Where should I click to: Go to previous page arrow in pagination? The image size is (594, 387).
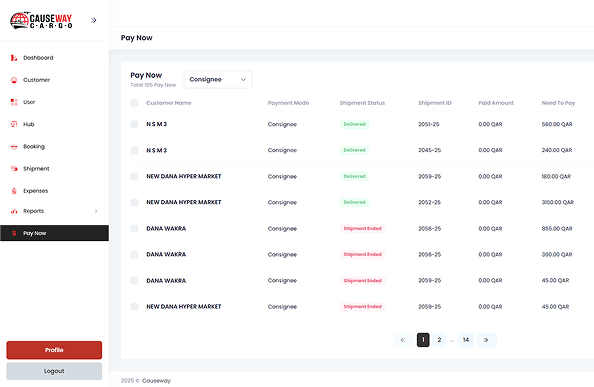(403, 340)
